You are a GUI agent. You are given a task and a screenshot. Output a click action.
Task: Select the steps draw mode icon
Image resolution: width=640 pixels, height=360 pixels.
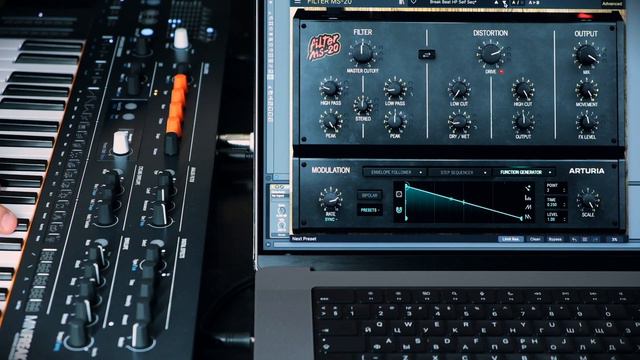pos(528,198)
